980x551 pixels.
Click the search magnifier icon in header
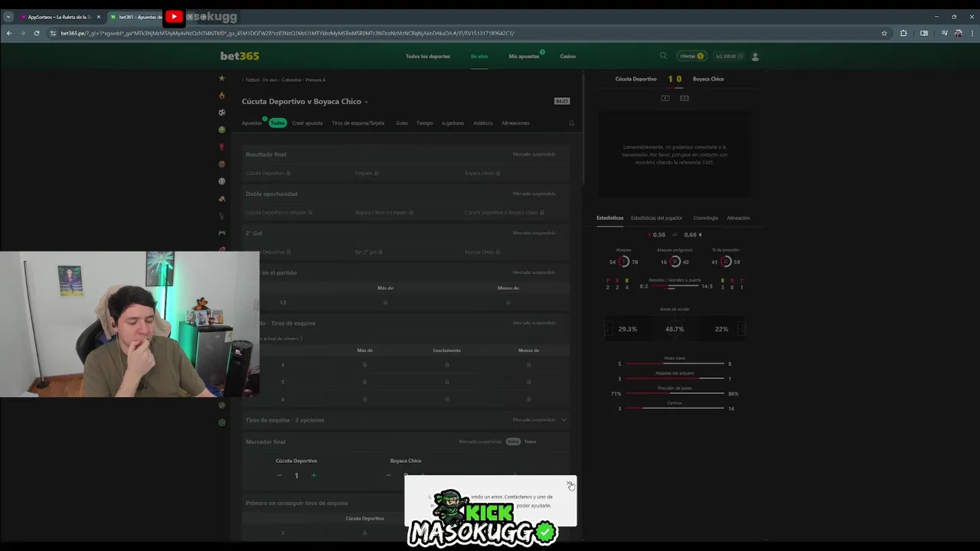tap(663, 56)
